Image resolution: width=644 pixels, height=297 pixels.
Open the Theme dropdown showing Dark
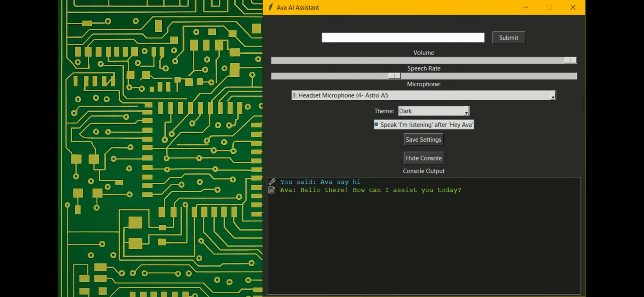[x=431, y=111]
